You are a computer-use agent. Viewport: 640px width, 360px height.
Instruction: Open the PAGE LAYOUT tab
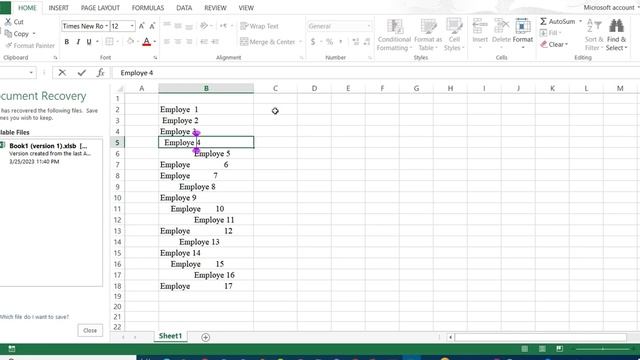click(100, 8)
